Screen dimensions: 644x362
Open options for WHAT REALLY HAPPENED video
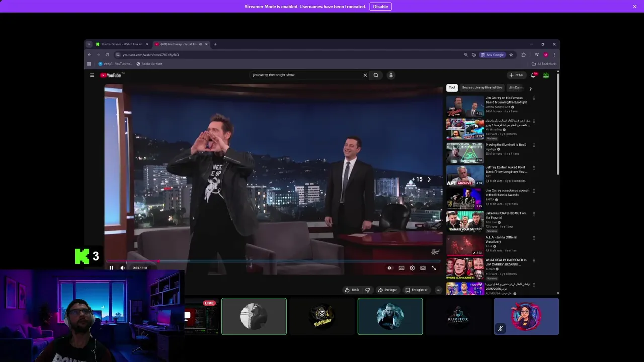(x=534, y=260)
